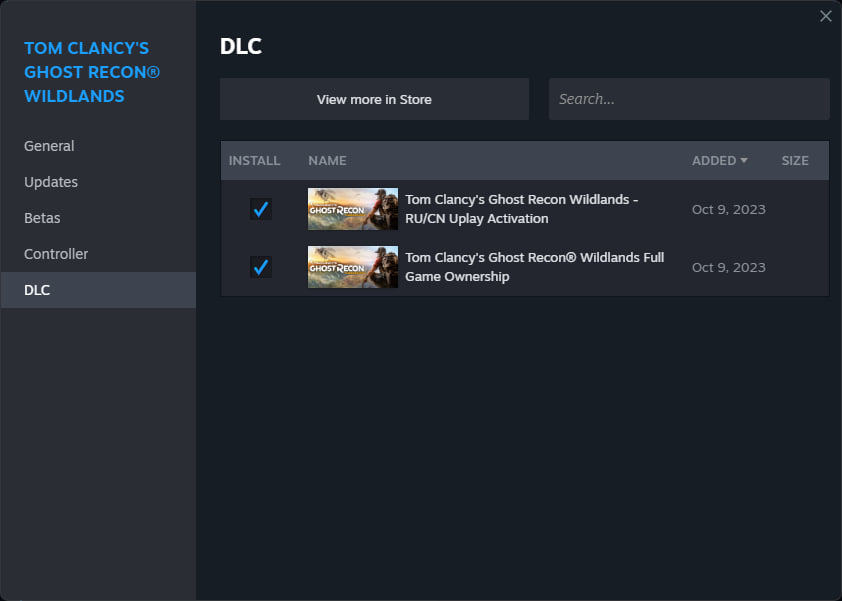Viewport: 842px width, 601px height.
Task: Click the Oct 9, 2023 date for Full Game Ownership
Action: 728,267
